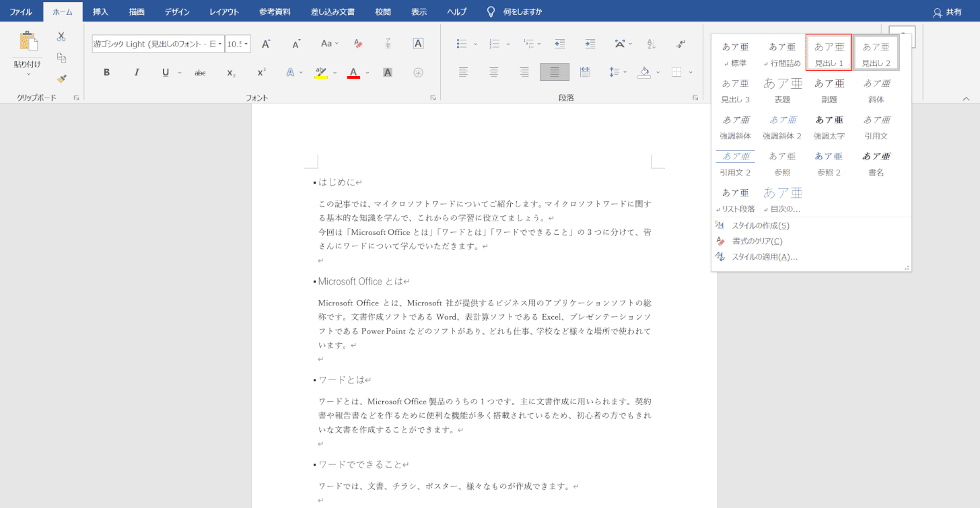Toggle Bold formatting

pyautogui.click(x=106, y=72)
